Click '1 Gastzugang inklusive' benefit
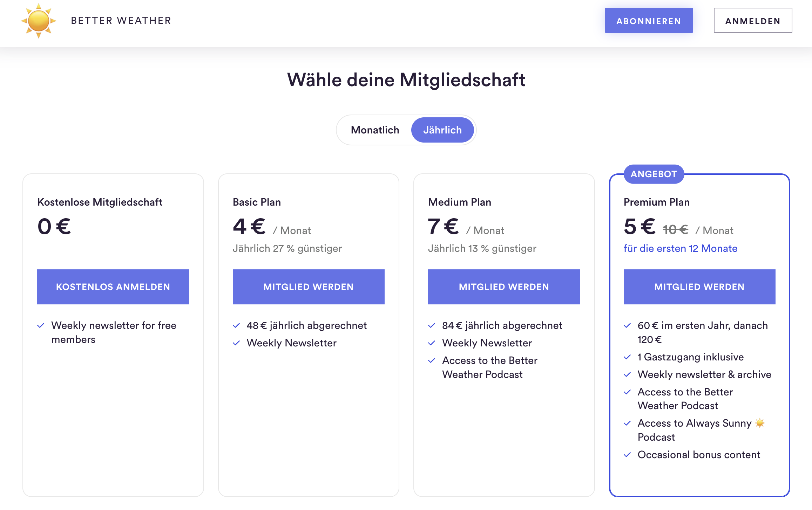The width and height of the screenshot is (812, 510). click(691, 357)
